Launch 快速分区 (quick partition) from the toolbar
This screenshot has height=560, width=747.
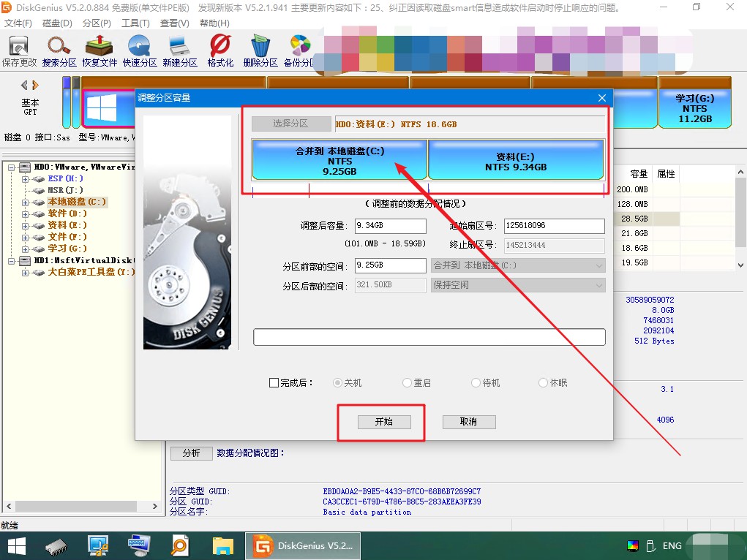[138, 50]
